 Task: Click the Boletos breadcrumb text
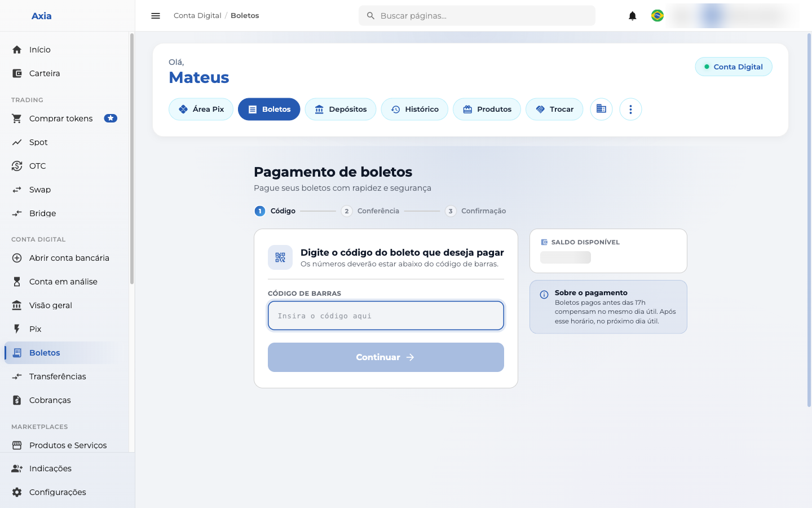245,16
